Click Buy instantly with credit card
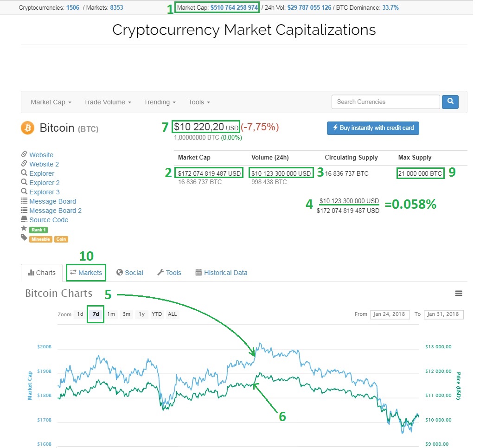 pos(373,128)
